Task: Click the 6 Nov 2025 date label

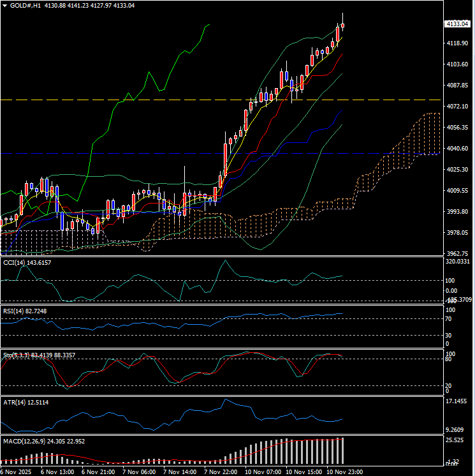Action: (x=17, y=472)
